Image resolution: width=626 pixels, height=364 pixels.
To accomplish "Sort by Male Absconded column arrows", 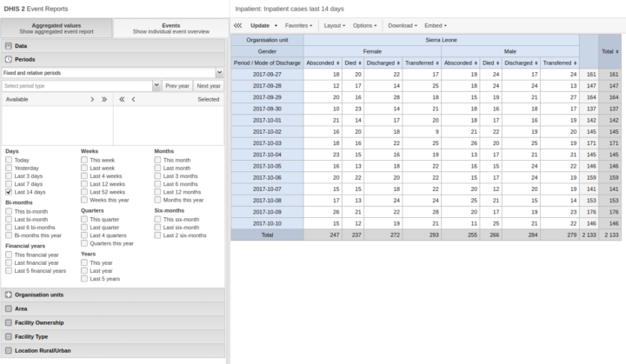I will pos(476,63).
